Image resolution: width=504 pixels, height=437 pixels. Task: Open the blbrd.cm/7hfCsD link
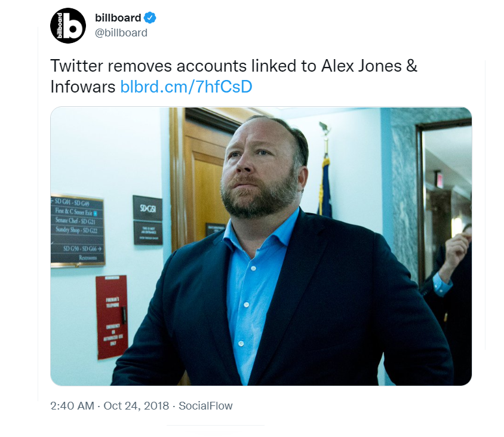tap(186, 87)
